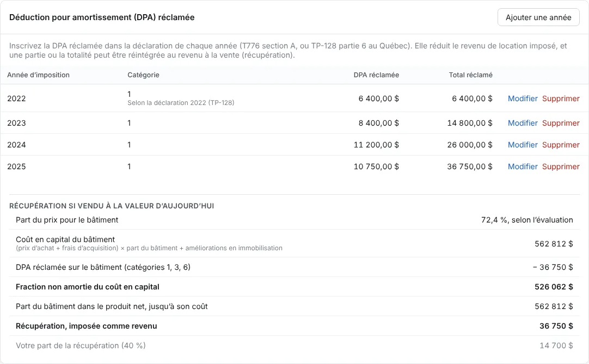Click the 526 062 $ fraction non amortie value
Screen dimensions: 589x364
point(554,287)
